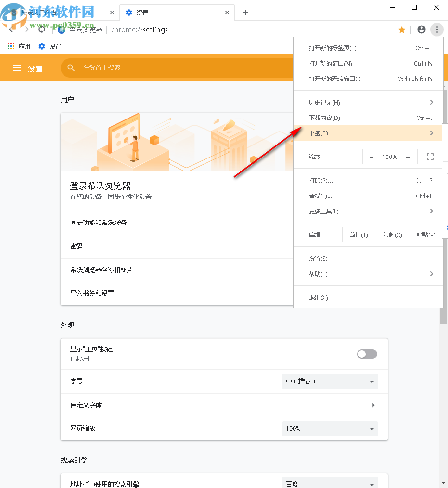Image resolution: width=448 pixels, height=488 pixels.
Task: Click the three-dot browser menu button
Action: 437,29
